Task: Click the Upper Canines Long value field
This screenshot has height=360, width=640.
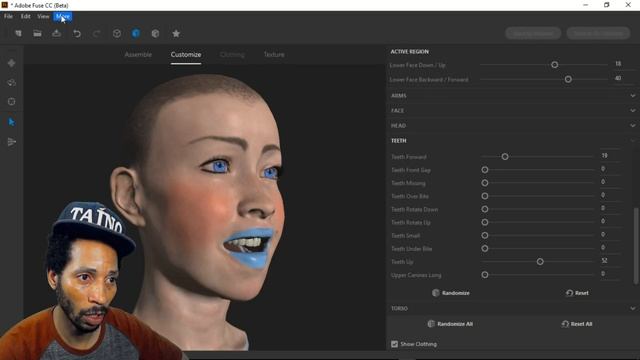Action: (x=610, y=273)
